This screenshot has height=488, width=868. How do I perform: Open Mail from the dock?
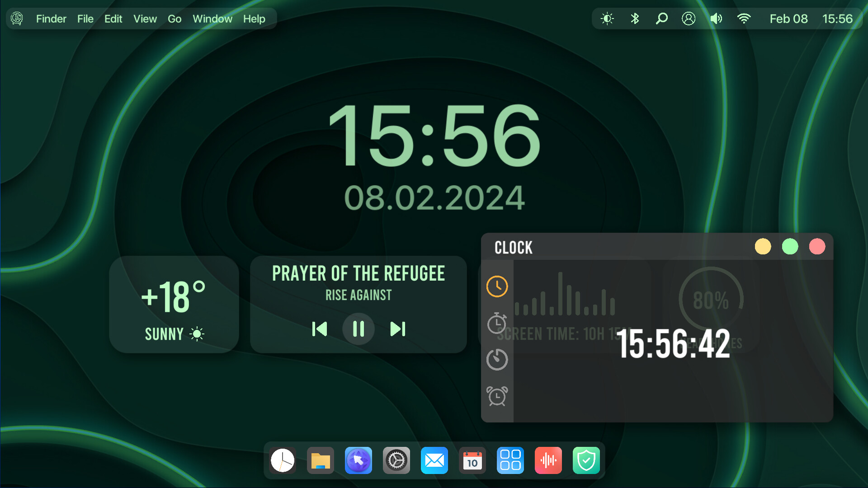(x=434, y=460)
